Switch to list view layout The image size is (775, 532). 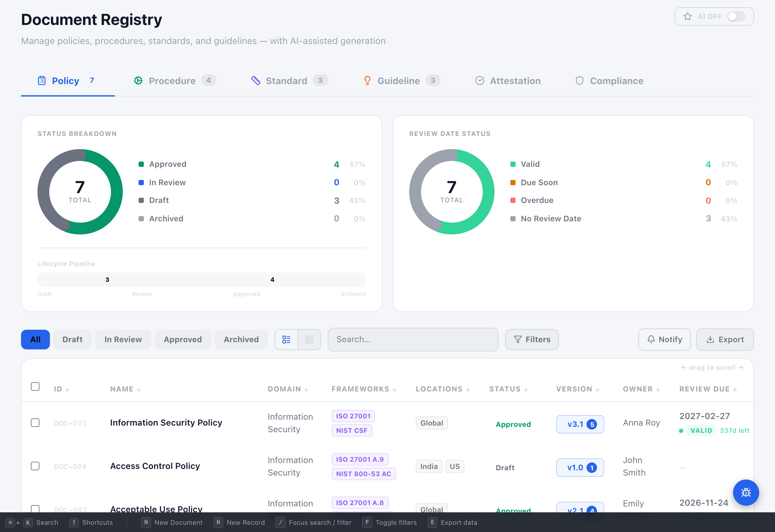[286, 339]
